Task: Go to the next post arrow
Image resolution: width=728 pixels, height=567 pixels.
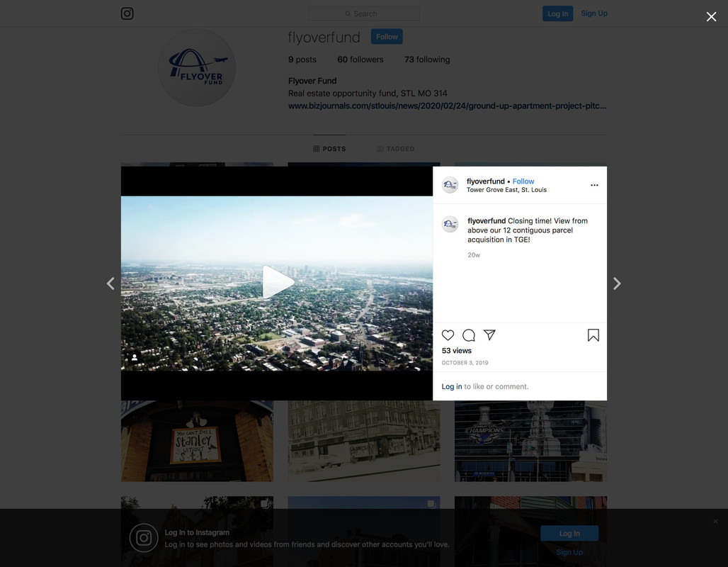Action: pos(617,283)
